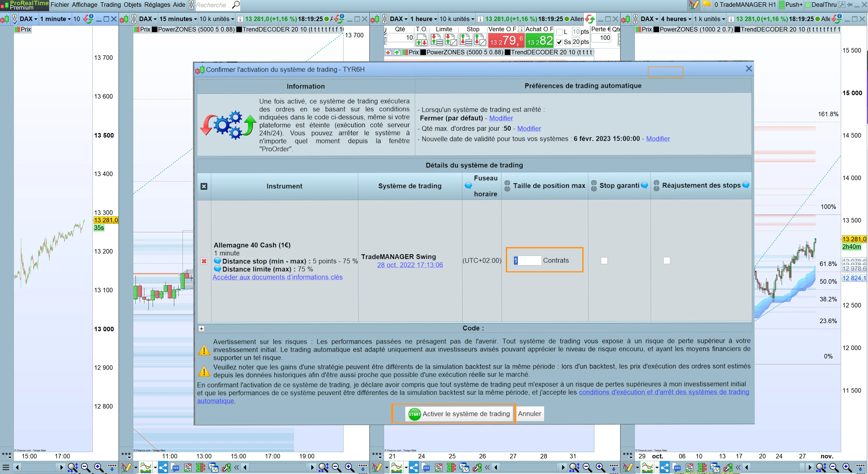The width and height of the screenshot is (868, 474).
Task: Click the Taille de position max link icon
Action: (507, 186)
